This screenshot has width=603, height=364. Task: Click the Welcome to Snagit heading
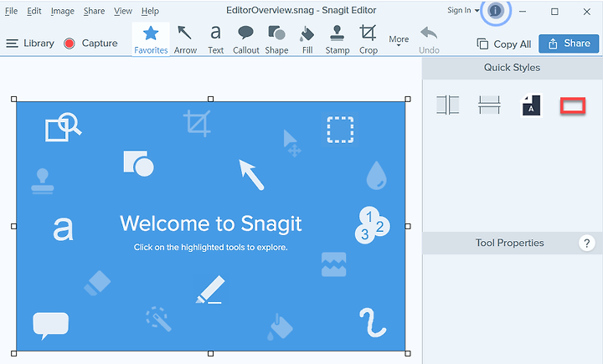211,223
